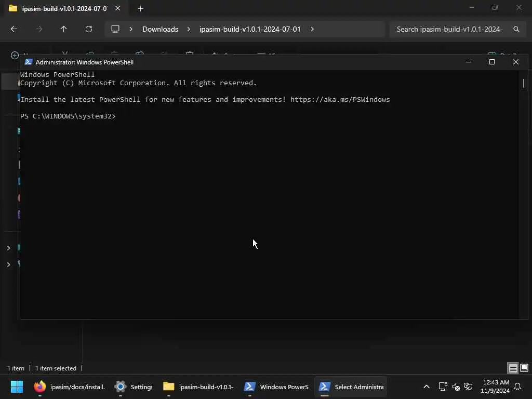Switch to Select Administrator PowerShell taskbar item
Viewport: 532px width, 399px height.
[351, 387]
